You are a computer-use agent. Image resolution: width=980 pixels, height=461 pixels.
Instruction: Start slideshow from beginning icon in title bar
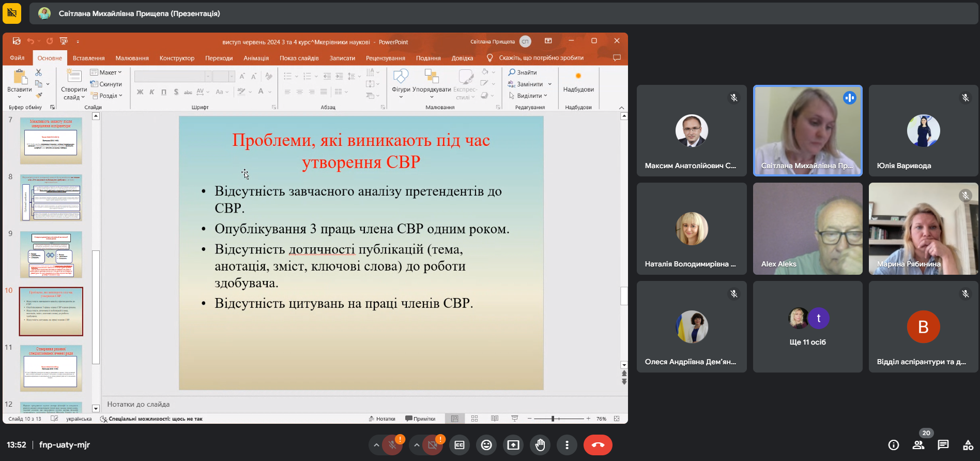[x=64, y=41]
